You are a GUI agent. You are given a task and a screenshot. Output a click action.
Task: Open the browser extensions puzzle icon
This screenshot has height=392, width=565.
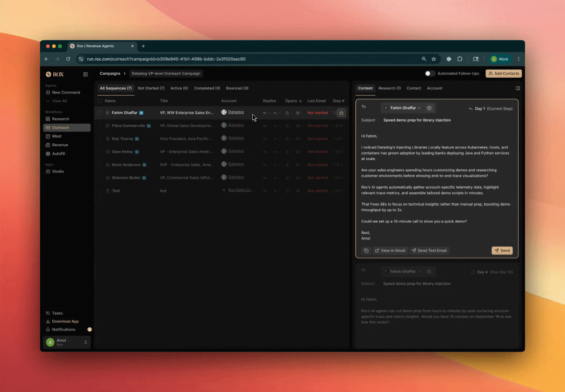[x=460, y=59]
